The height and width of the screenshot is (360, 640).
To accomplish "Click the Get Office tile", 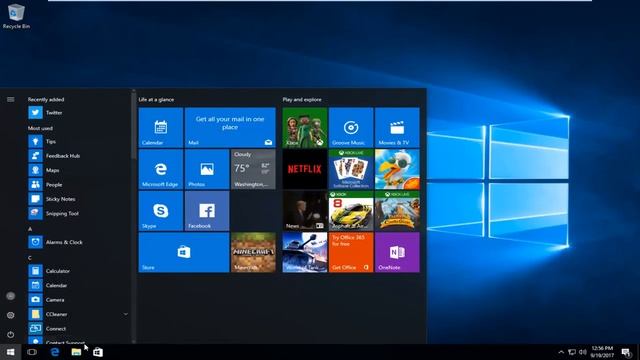I will click(351, 252).
